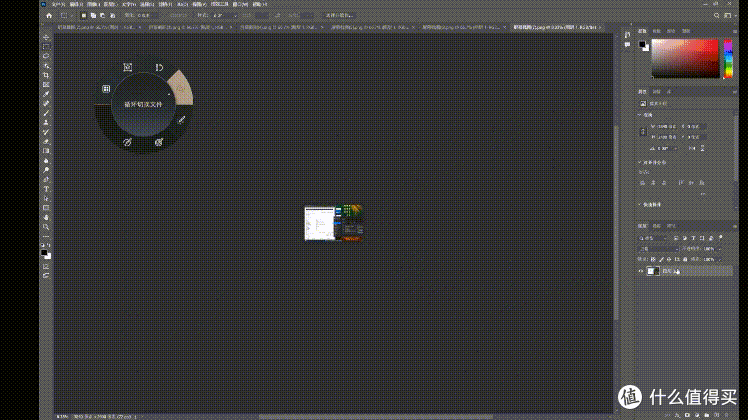Click flip vertical button in Properties

pos(702,148)
